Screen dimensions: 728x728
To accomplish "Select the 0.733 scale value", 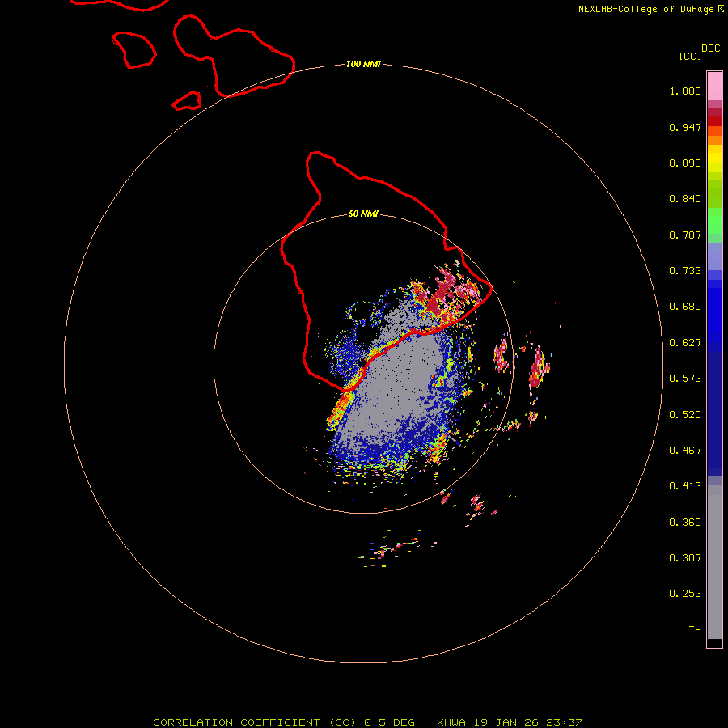I will (x=685, y=271).
